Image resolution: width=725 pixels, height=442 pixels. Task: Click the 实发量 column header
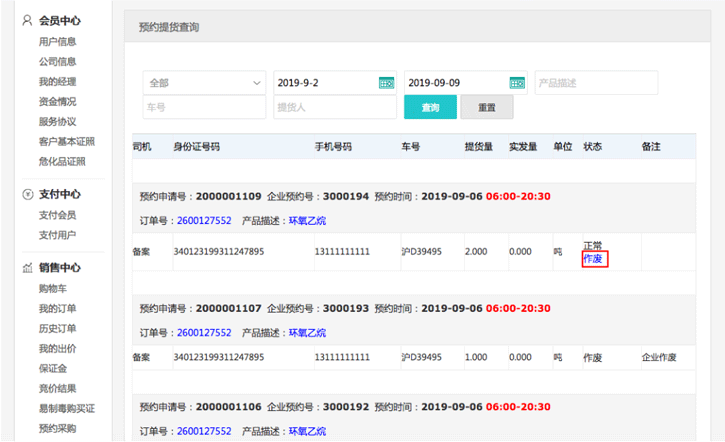point(523,147)
